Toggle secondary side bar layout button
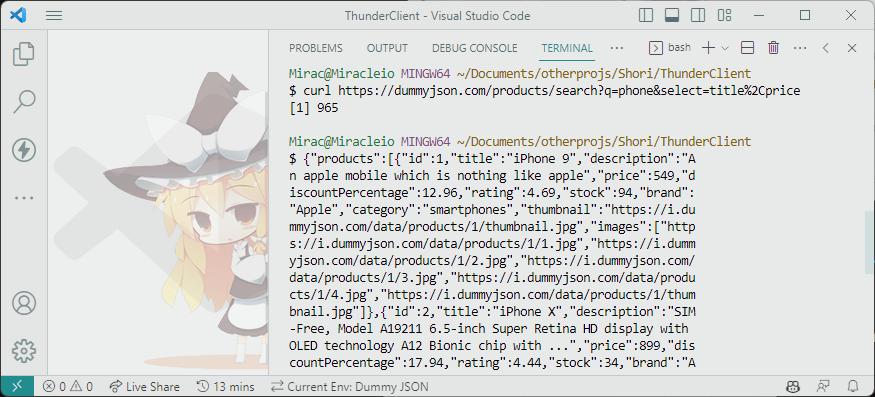This screenshot has height=397, width=875. click(698, 16)
